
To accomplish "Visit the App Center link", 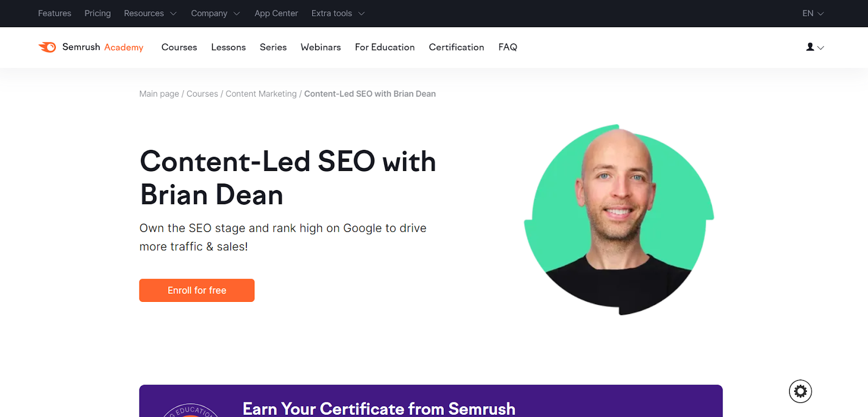I will [x=276, y=14].
